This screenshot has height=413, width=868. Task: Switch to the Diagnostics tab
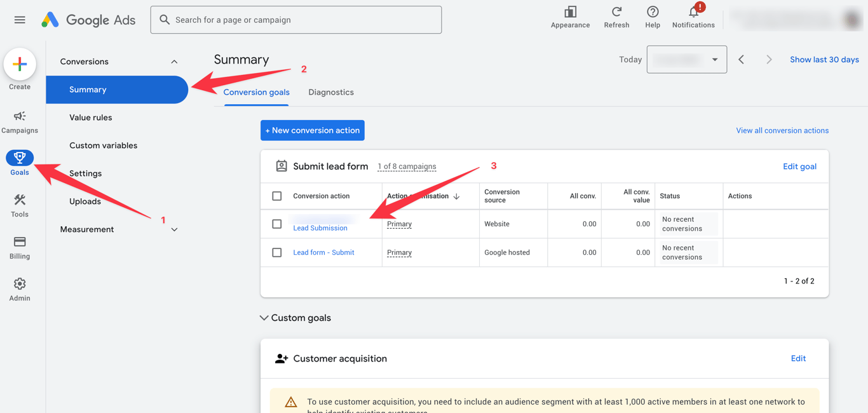pos(331,92)
